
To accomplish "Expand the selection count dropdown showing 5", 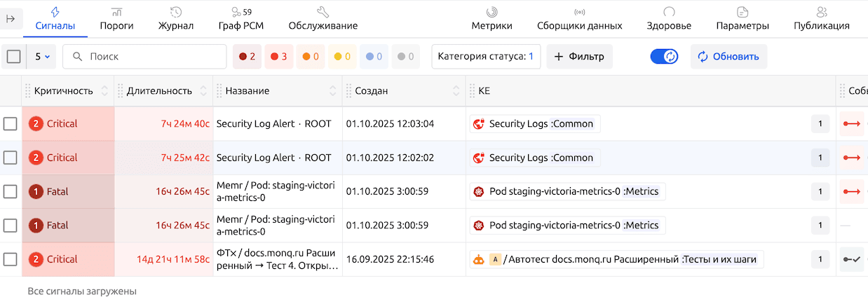I will coord(42,57).
